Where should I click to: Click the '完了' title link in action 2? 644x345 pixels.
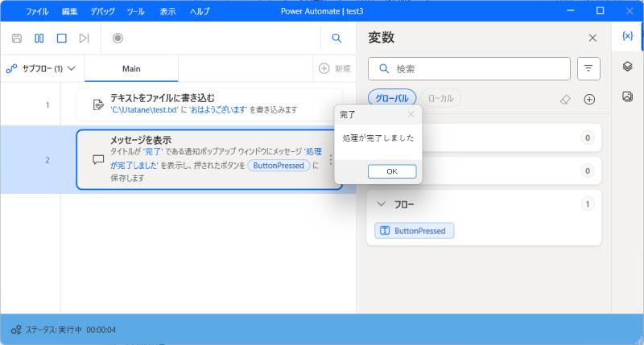coord(153,151)
